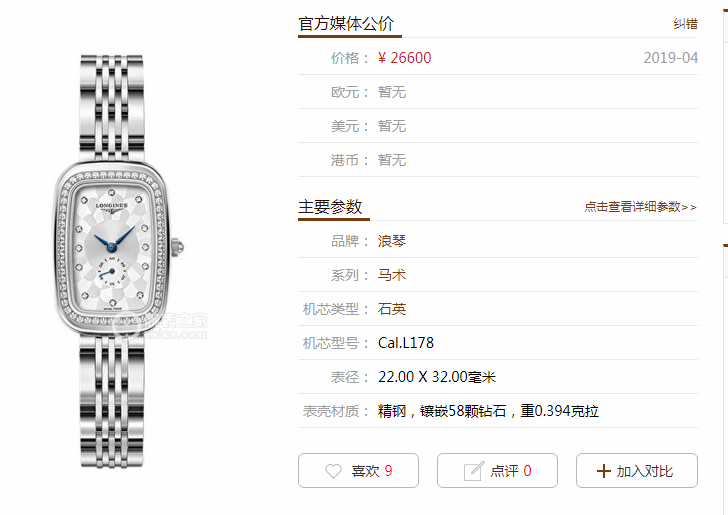Click the 喜欢 like button

coord(358,470)
